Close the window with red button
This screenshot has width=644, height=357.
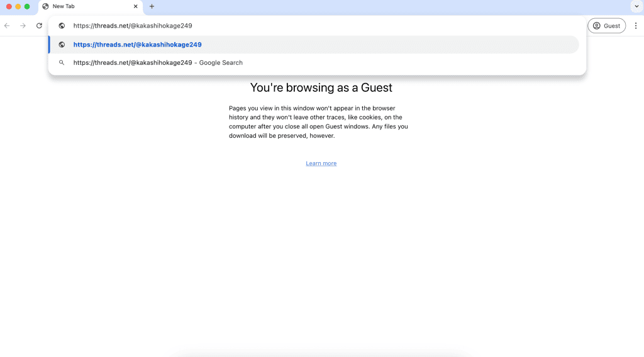coord(9,6)
